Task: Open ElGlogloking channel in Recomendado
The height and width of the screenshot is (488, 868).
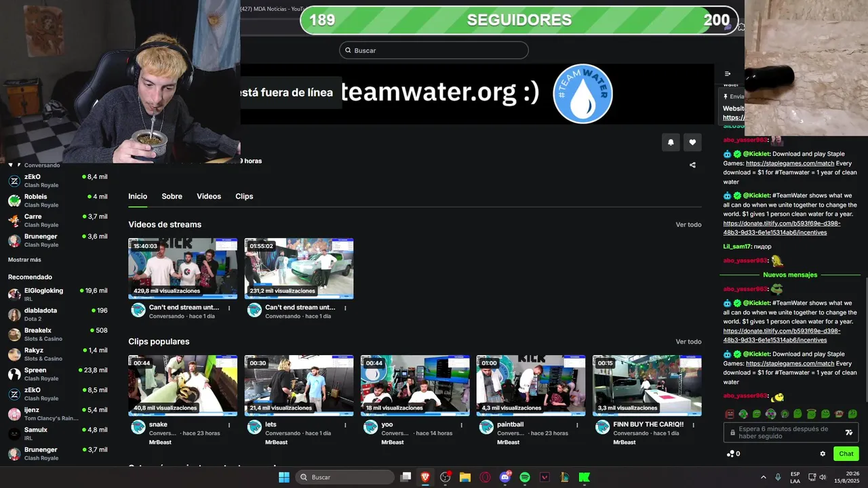Action: coord(58,294)
